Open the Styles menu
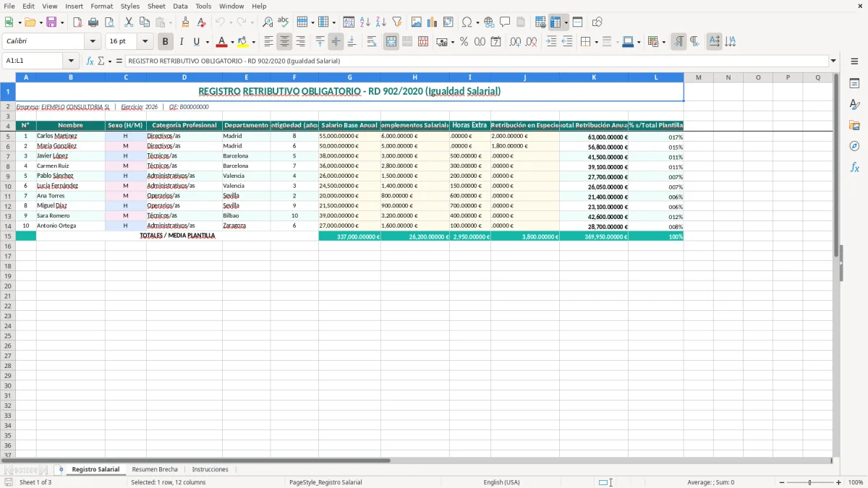 point(130,6)
